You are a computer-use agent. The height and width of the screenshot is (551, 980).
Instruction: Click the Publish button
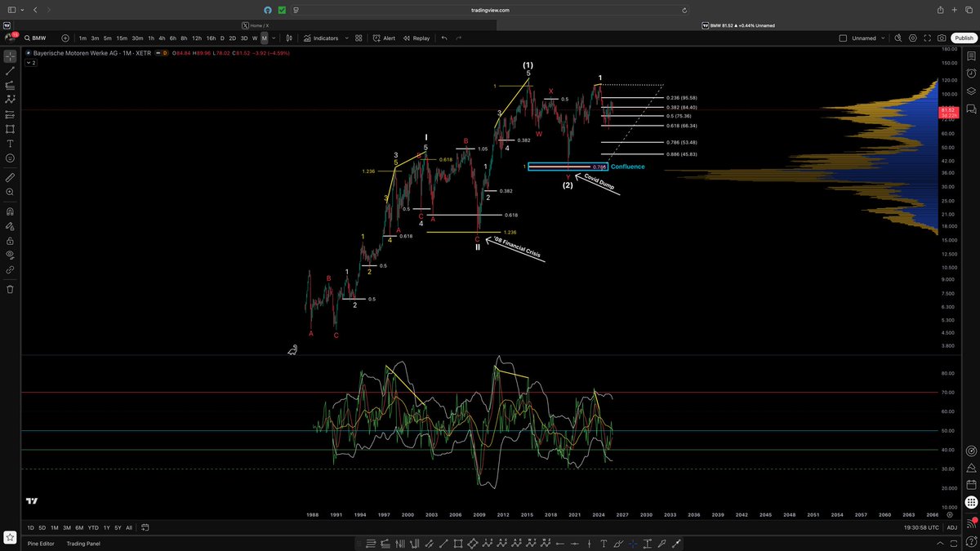(963, 38)
